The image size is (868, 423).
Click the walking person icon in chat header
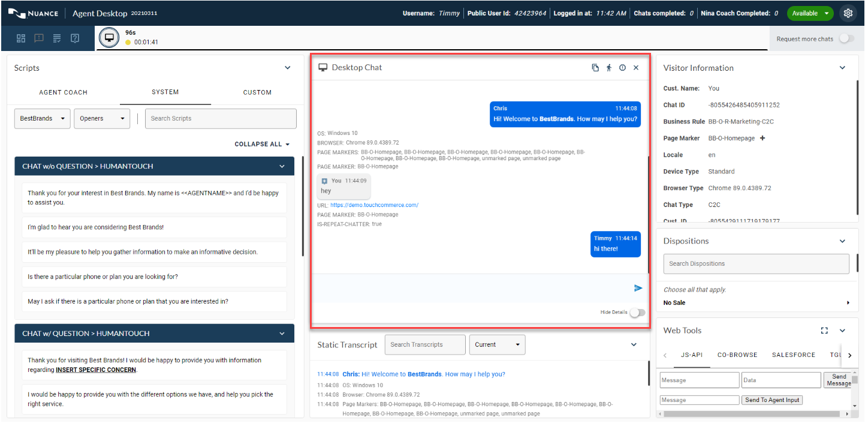609,68
